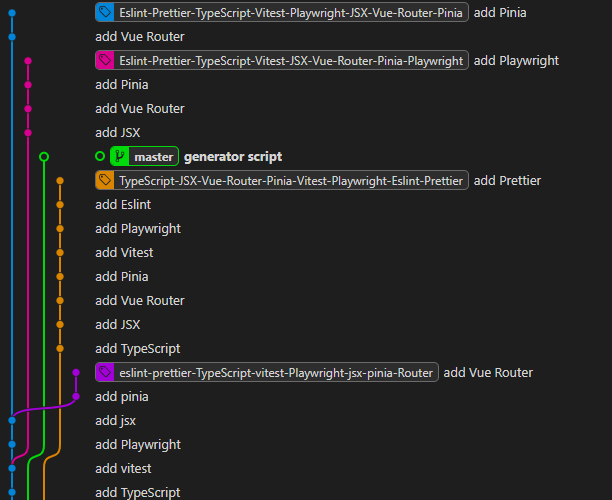This screenshot has height=500, width=612.
Task: Click the orange commit node for add Prettier
Action: pos(60,181)
